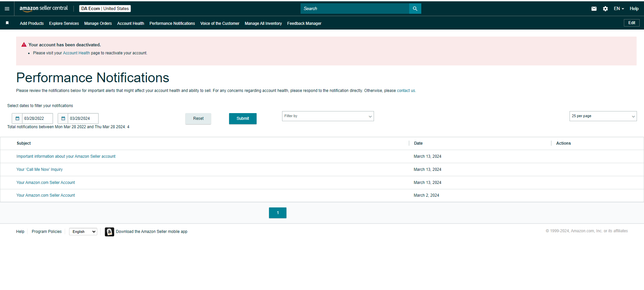Click Download the Amazon Seller mobile app
Screen dimensions: 644x290
(x=152, y=232)
